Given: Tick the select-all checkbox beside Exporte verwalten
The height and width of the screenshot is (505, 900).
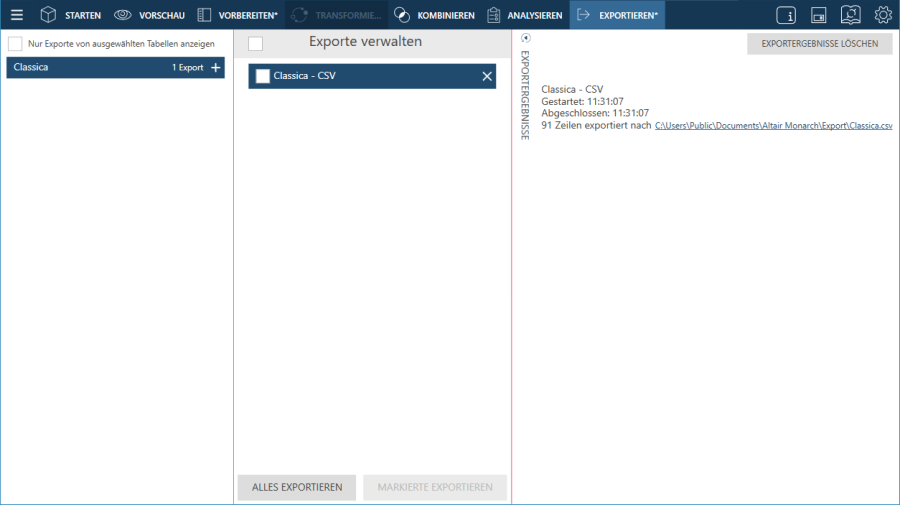Looking at the screenshot, I should point(255,43).
